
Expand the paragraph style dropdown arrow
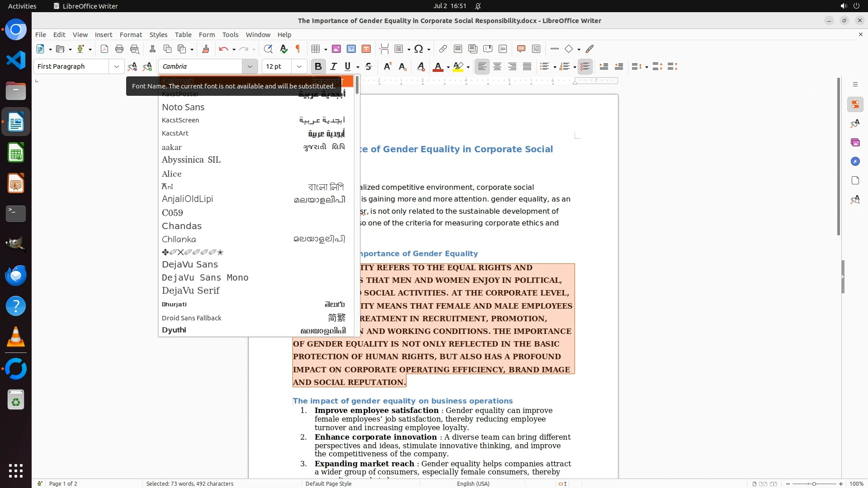click(116, 66)
